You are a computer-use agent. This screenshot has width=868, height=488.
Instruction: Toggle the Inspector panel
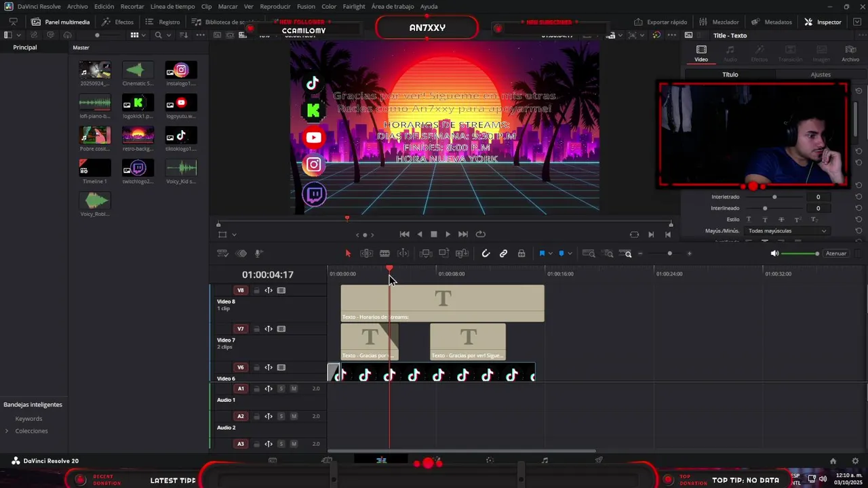click(823, 22)
